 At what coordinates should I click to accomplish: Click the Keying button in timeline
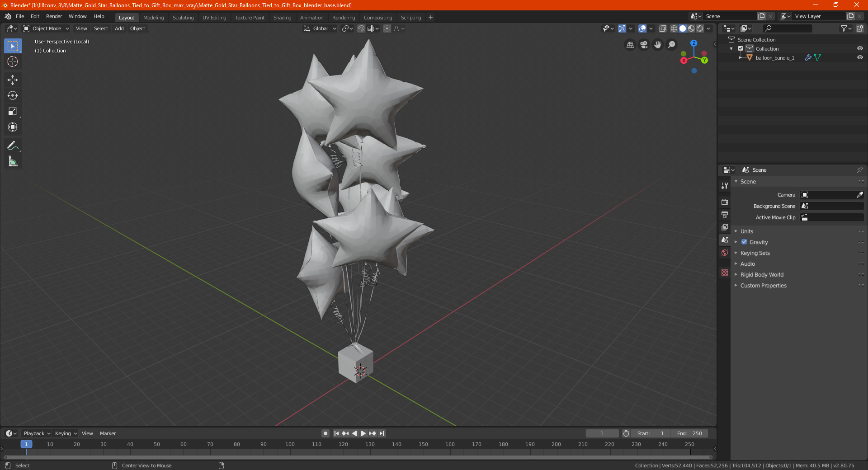66,433
